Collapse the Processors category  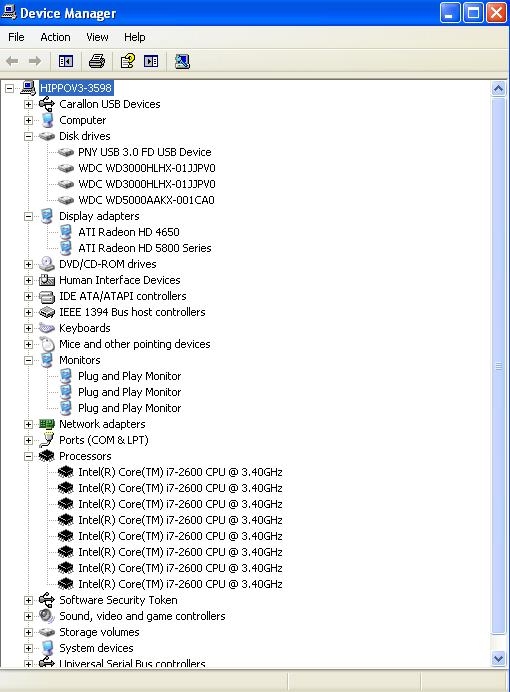(28, 456)
